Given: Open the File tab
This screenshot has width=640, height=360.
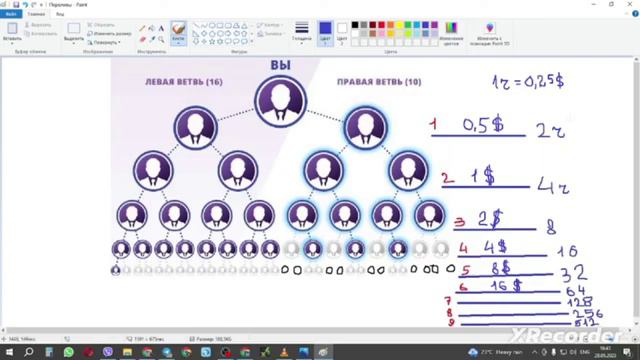Looking at the screenshot, I should click(x=11, y=14).
